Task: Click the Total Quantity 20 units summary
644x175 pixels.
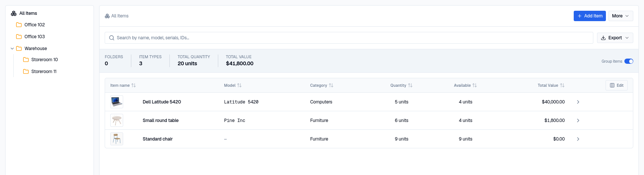Action: click(x=194, y=60)
